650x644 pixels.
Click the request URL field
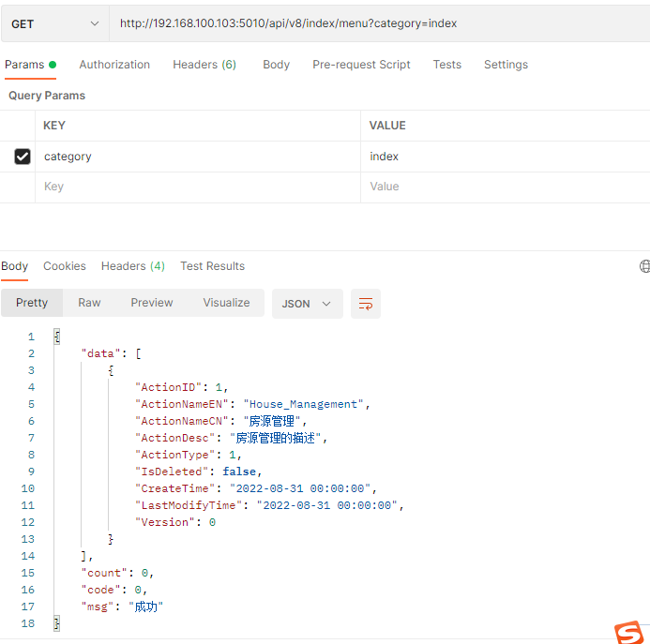point(375,23)
